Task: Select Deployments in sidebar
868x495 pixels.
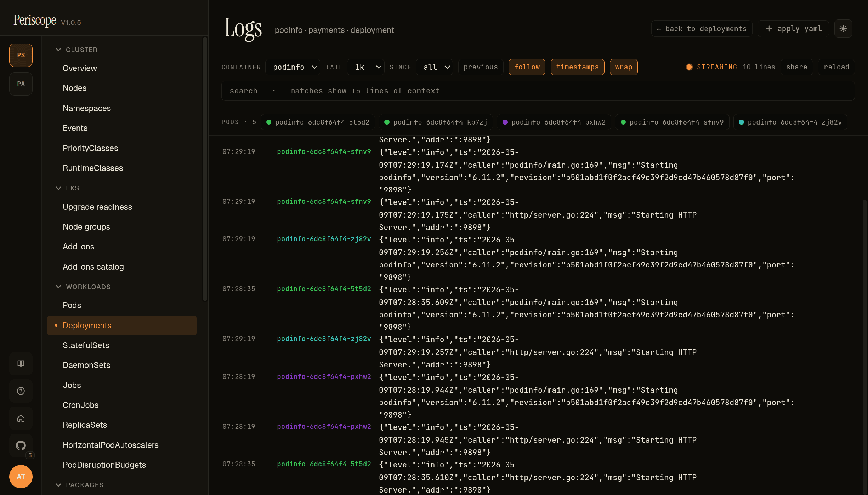Action: click(122, 326)
